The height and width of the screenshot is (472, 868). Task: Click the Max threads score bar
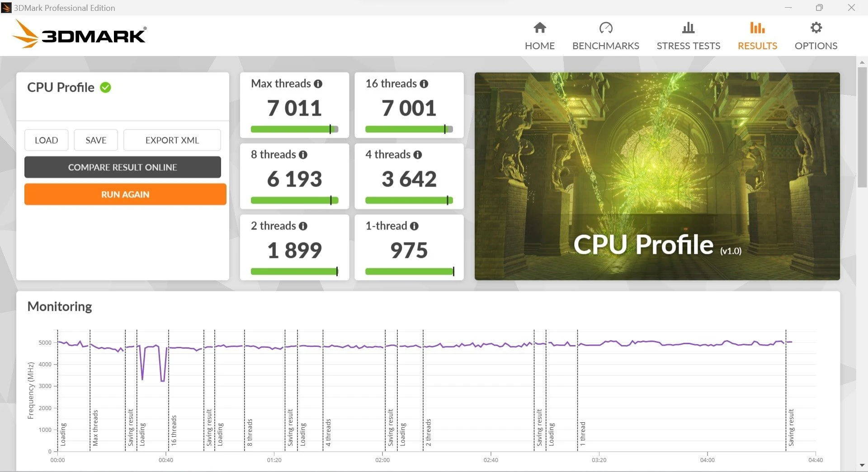pyautogui.click(x=294, y=130)
